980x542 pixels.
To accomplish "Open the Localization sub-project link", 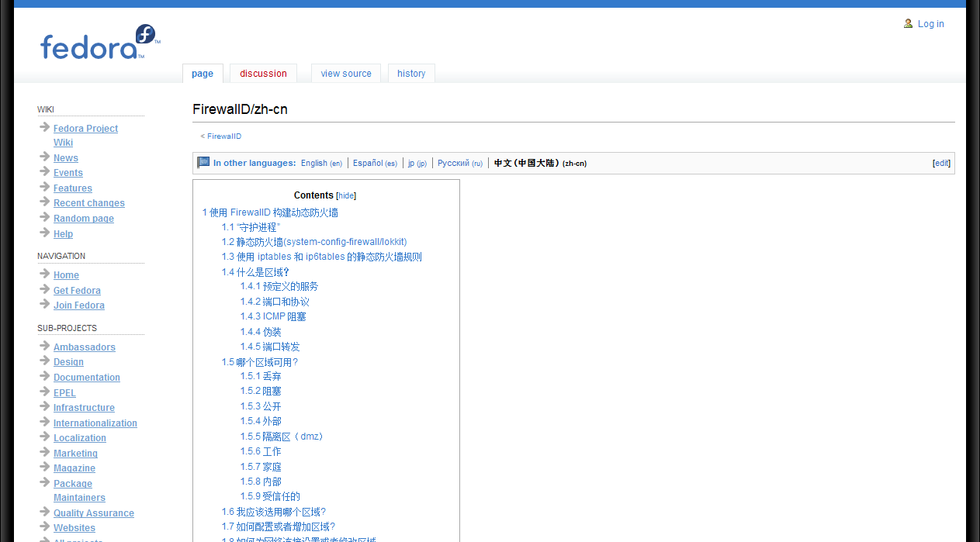I will (80, 438).
